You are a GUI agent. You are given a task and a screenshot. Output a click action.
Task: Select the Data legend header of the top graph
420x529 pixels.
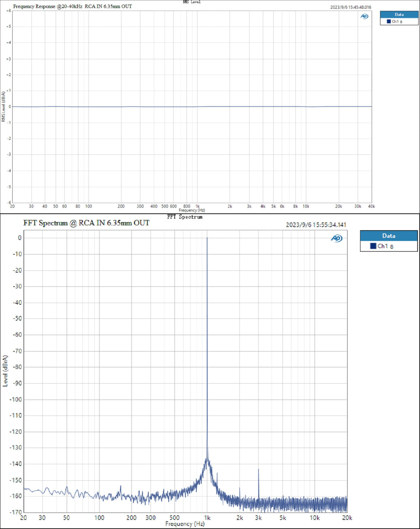coord(399,15)
